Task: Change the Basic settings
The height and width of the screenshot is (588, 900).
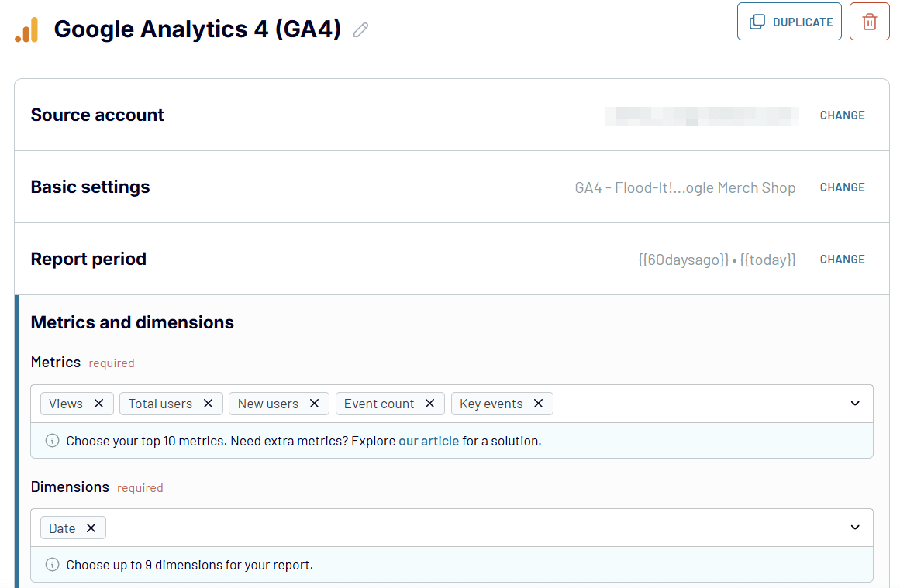Action: pos(842,187)
